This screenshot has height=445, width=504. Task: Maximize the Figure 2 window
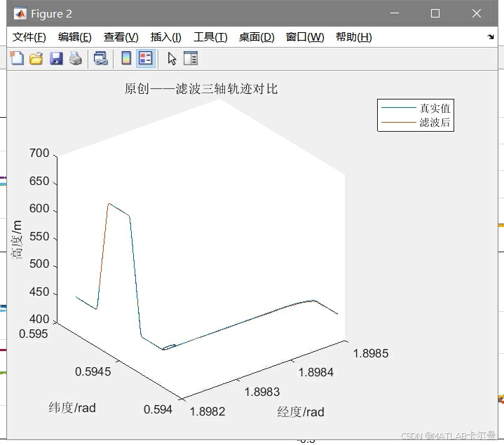point(435,13)
